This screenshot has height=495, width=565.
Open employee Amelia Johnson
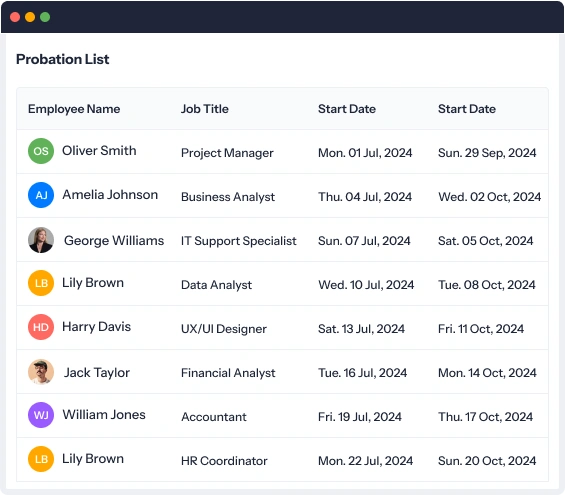coord(110,195)
